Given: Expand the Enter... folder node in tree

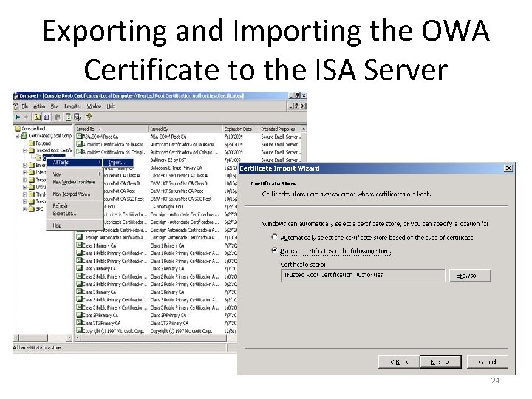Looking at the screenshot, I should pyautogui.click(x=24, y=166).
